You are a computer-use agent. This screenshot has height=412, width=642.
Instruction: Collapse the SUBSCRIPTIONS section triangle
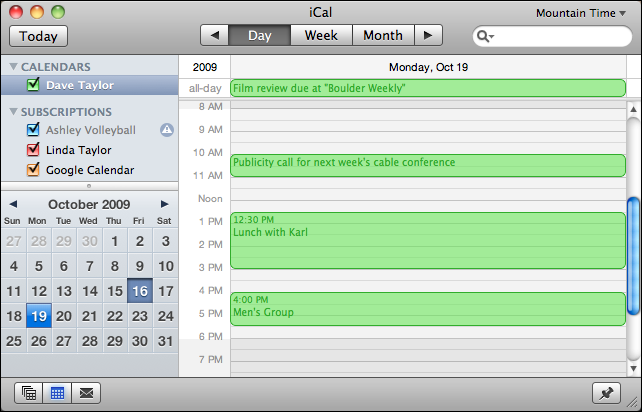tap(13, 112)
